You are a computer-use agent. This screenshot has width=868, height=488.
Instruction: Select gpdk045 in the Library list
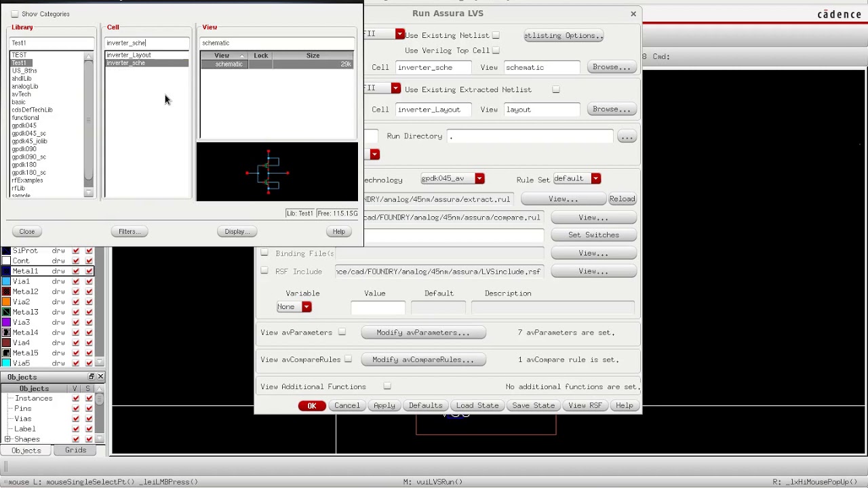(x=24, y=125)
